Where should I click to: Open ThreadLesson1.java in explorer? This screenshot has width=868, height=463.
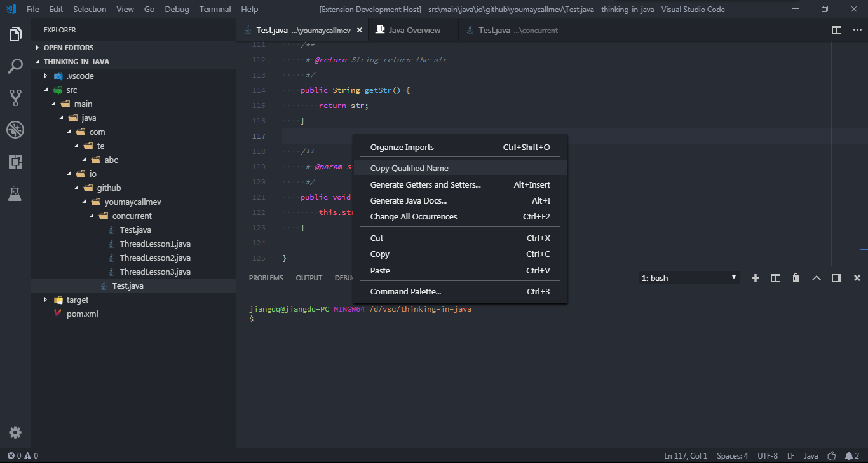(155, 244)
